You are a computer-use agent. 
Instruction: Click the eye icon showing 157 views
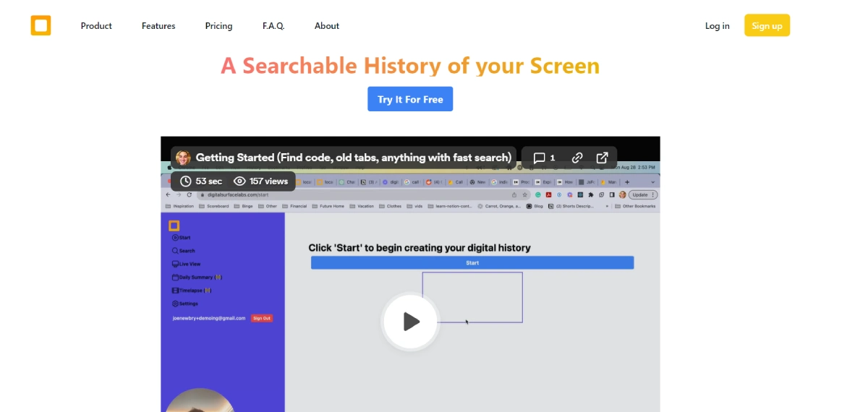239,181
